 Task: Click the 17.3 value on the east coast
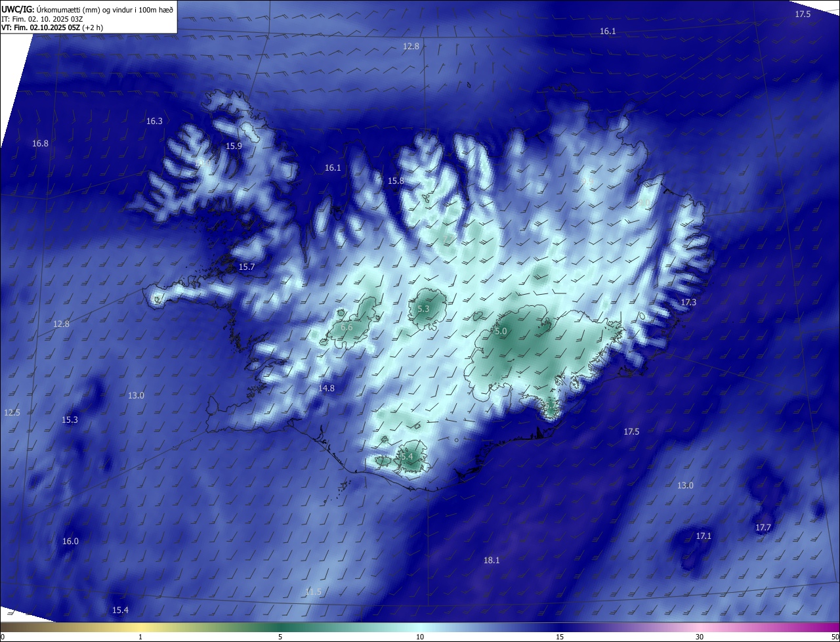pyautogui.click(x=688, y=302)
